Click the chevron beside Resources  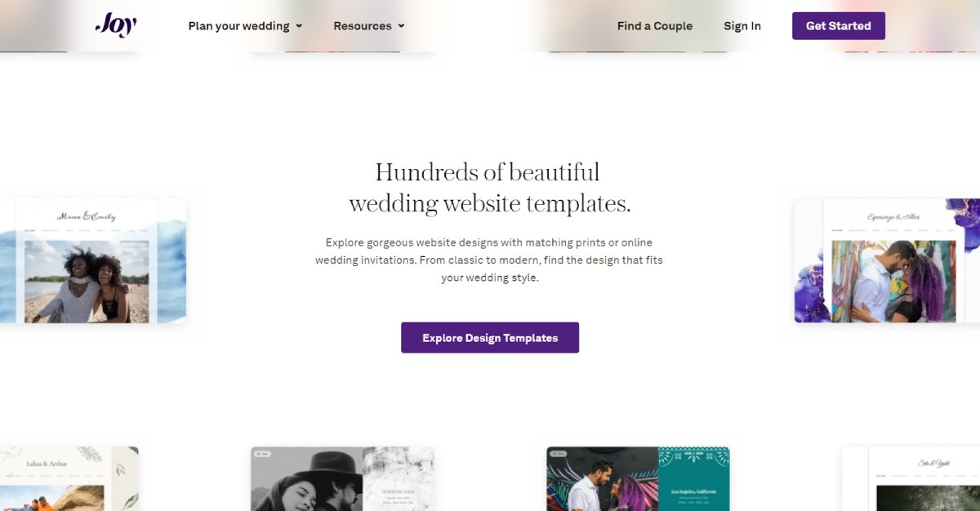pos(400,26)
